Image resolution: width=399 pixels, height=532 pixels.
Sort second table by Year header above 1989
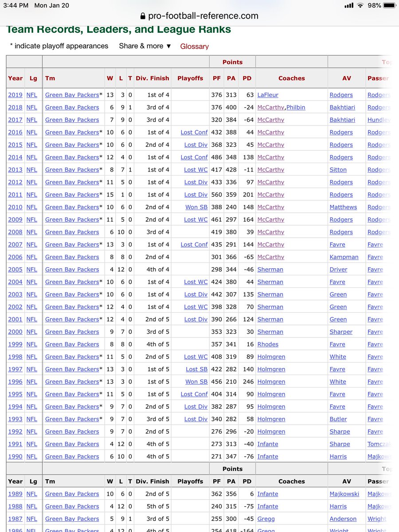pos(15,481)
